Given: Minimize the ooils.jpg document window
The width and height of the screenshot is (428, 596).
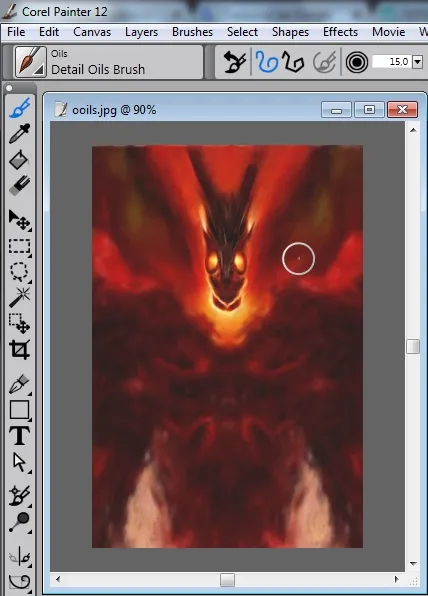Looking at the screenshot, I should tap(336, 110).
